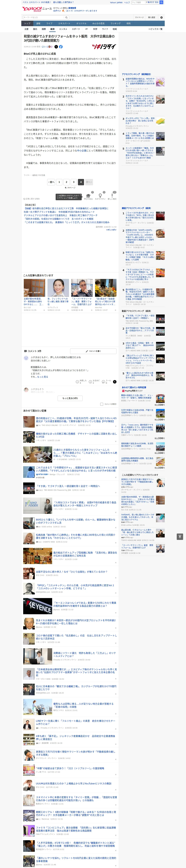Click the ログイン link

click(x=57, y=11)
